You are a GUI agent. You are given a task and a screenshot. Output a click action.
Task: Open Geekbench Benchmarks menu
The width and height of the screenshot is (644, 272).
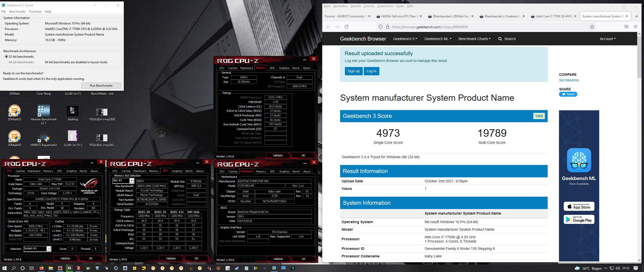pyautogui.click(x=17, y=12)
